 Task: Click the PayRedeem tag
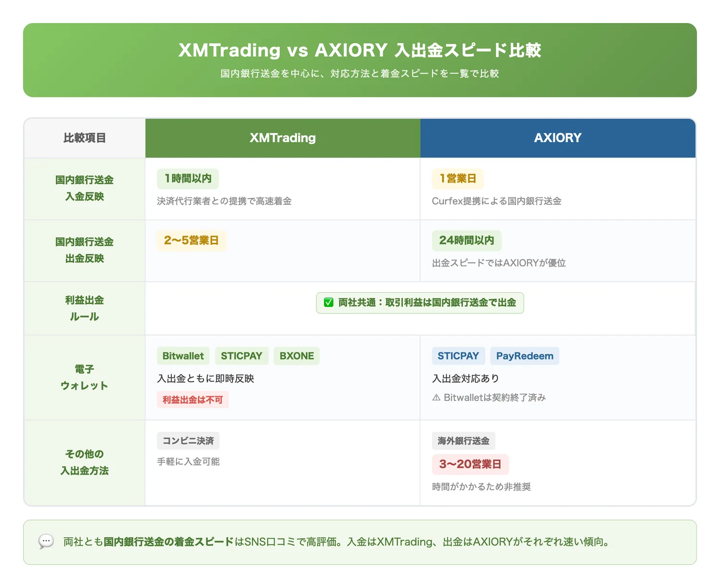(x=525, y=356)
